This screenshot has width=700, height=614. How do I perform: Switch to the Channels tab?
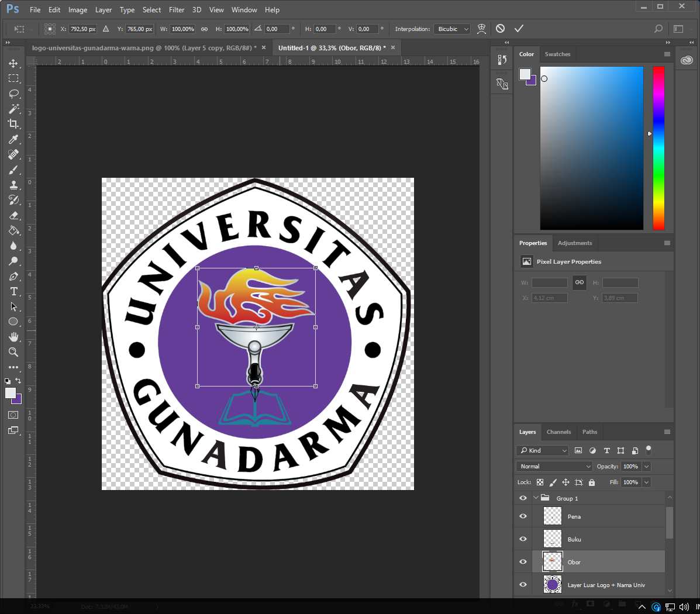[558, 432]
